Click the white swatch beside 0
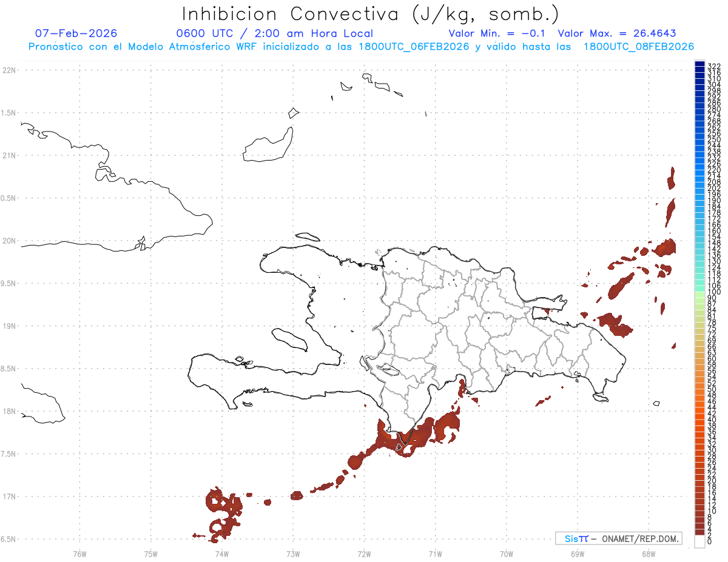Screen dimensions: 728x562 point(699,542)
